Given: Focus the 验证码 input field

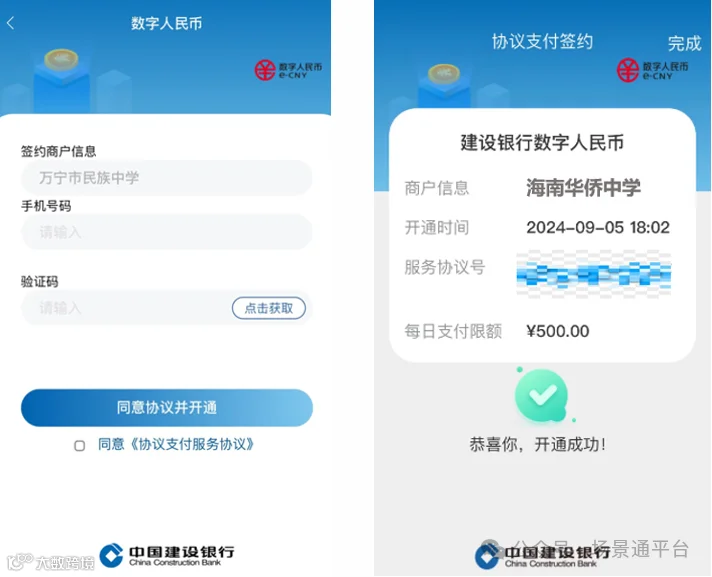Looking at the screenshot, I should pos(126,308).
